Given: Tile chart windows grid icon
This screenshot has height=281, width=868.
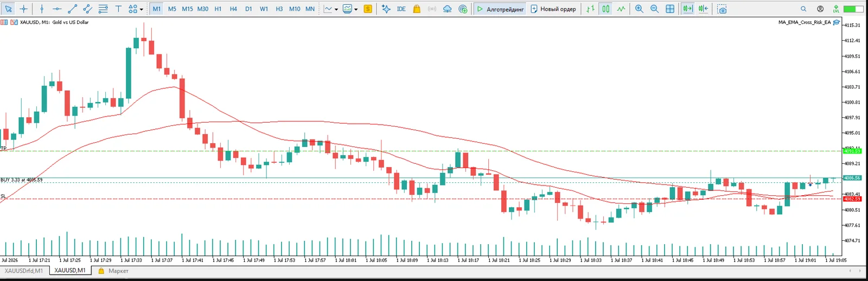Looking at the screenshot, I should click(670, 9).
